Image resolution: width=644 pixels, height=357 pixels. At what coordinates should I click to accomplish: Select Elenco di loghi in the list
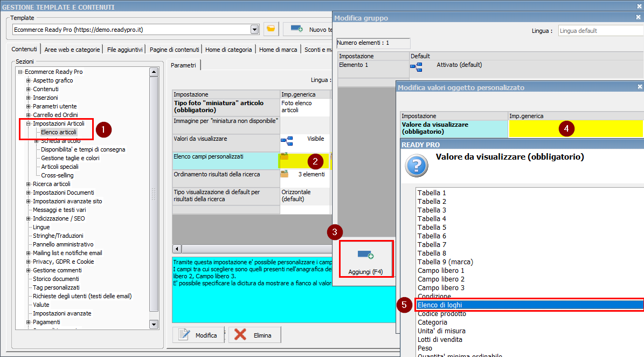[439, 305]
